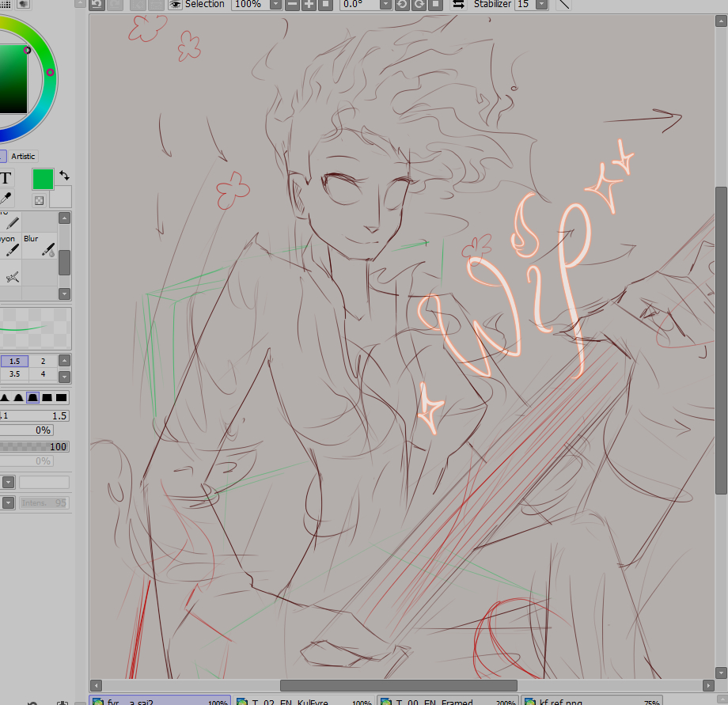This screenshot has width=728, height=705.
Task: Flip the canvas view horizontally
Action: pyautogui.click(x=459, y=5)
